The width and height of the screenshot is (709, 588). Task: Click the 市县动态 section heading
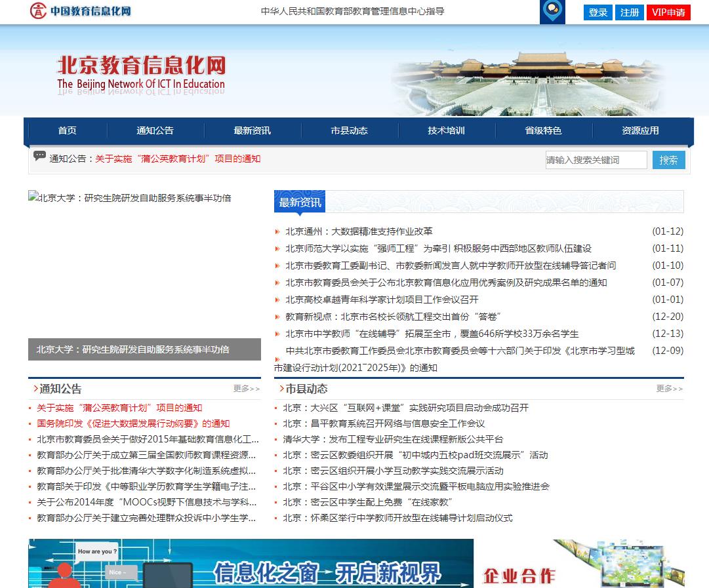306,389
